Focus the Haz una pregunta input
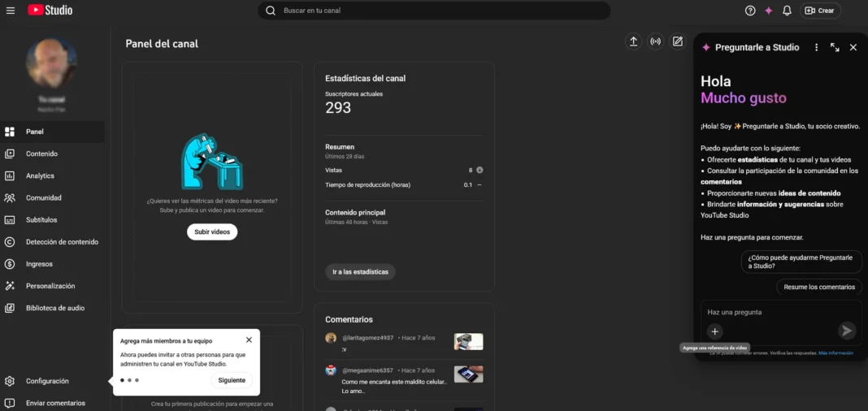This screenshot has width=868, height=411. (780, 312)
